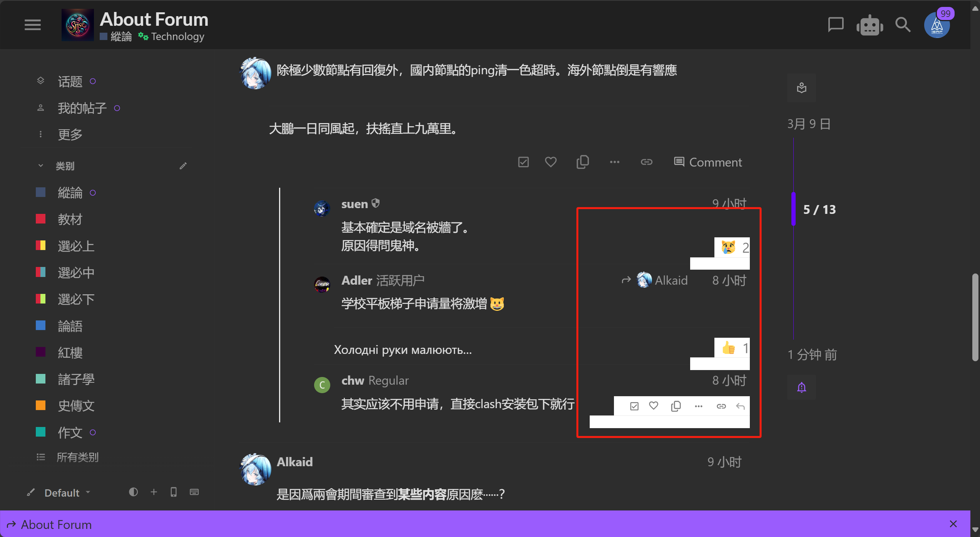Copy link to post via chain icon
Viewport: 980px width, 537px height.
coord(646,162)
